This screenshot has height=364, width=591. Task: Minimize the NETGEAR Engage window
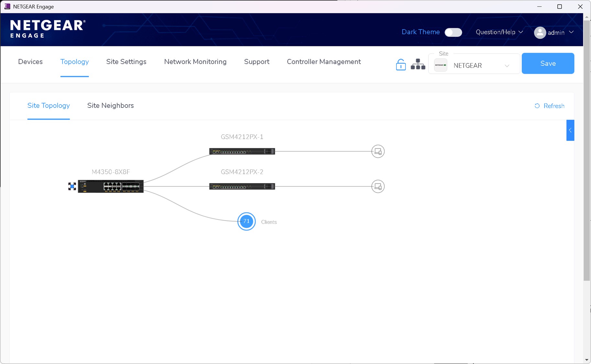[539, 6]
